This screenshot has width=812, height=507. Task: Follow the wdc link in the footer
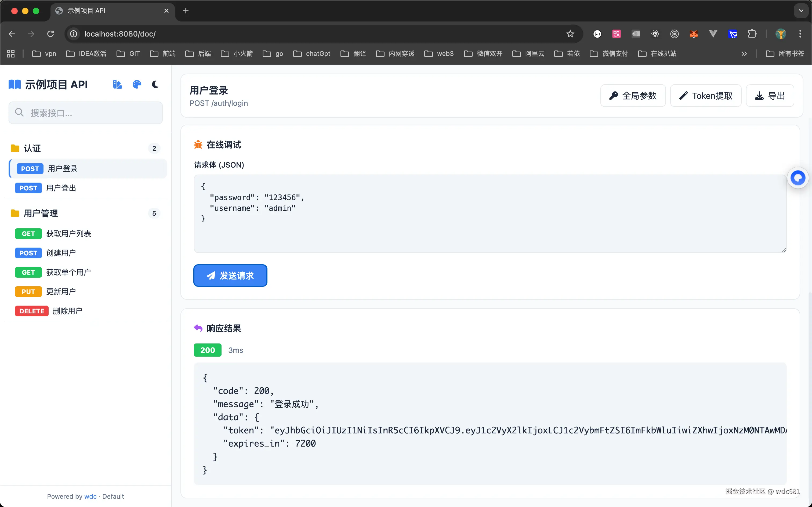click(x=90, y=496)
